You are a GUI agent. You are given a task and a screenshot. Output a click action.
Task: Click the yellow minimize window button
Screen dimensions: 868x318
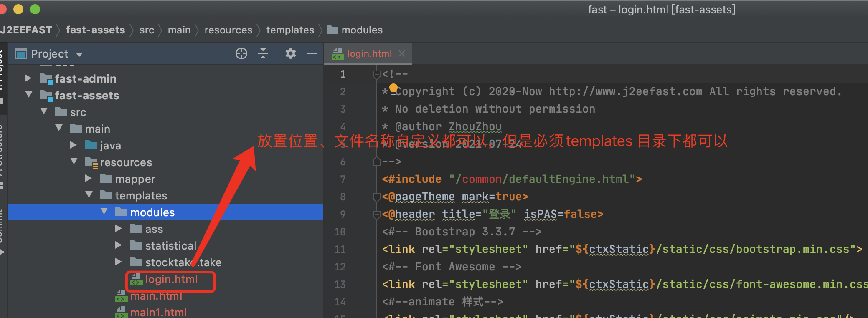[18, 9]
